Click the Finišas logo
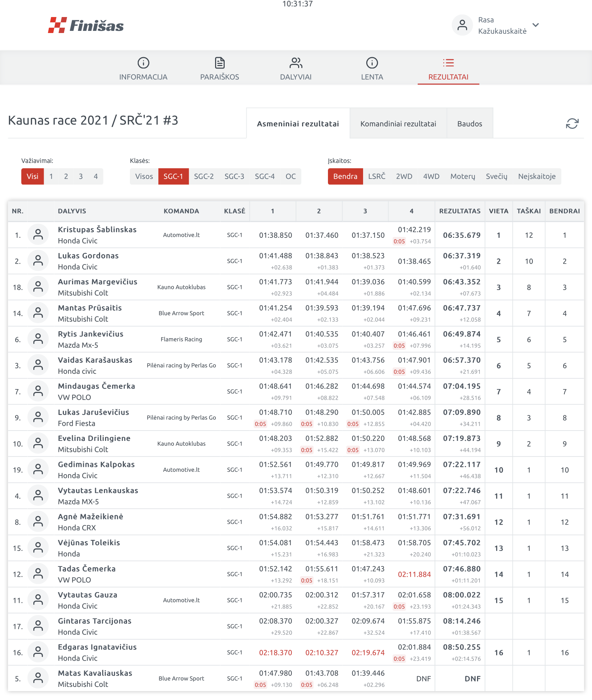The height and width of the screenshot is (700, 592). tap(86, 25)
